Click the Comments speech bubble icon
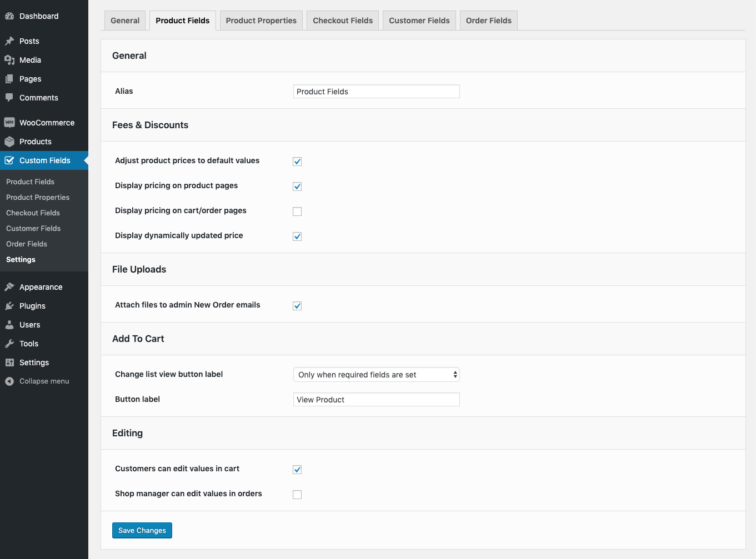 pyautogui.click(x=9, y=98)
